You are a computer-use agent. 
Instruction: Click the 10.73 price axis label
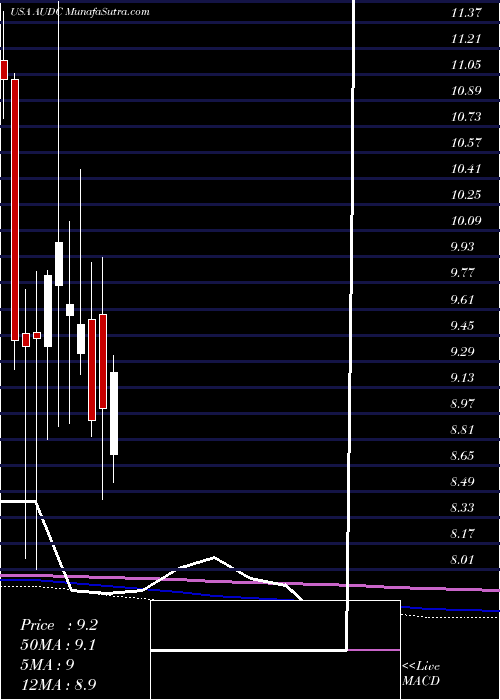[x=466, y=117]
